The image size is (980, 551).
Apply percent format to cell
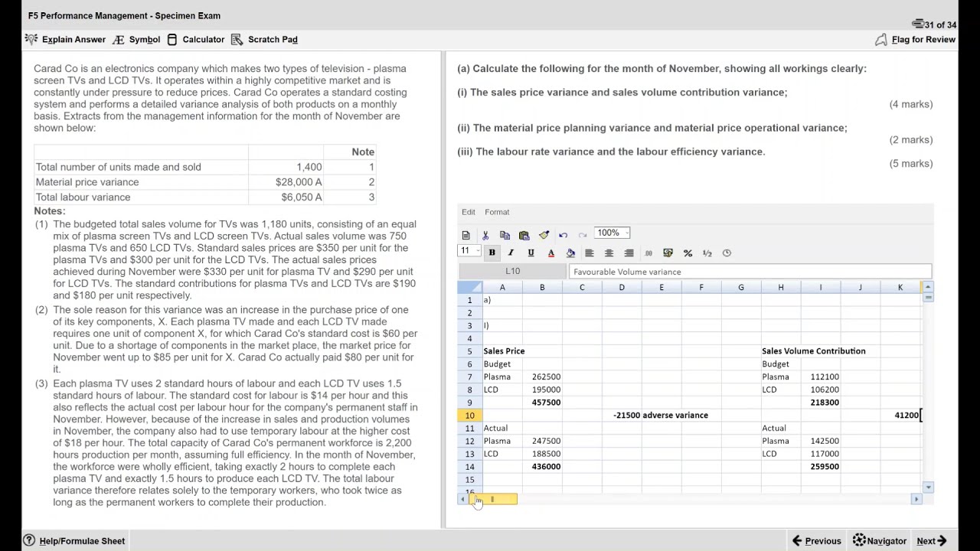[x=688, y=253]
